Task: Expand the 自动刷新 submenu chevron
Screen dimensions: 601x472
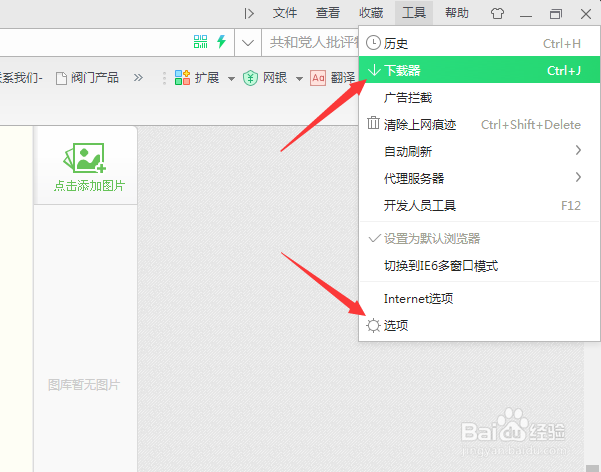Action: click(x=578, y=150)
